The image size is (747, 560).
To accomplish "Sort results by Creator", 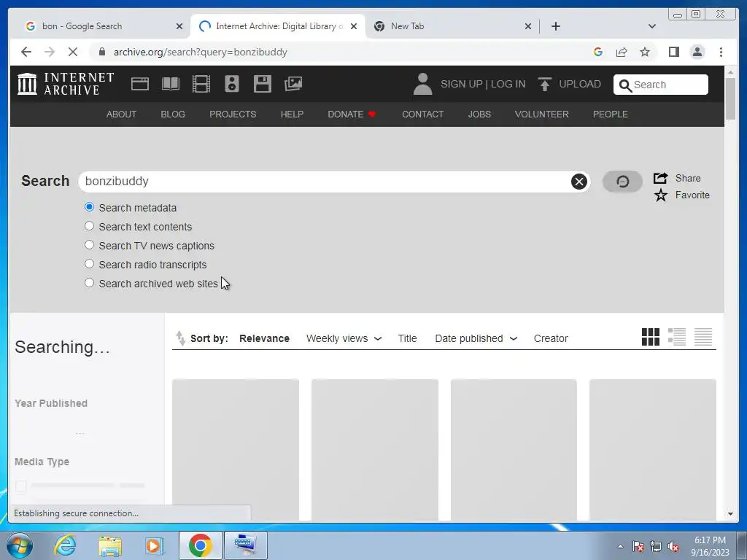I will pyautogui.click(x=551, y=338).
